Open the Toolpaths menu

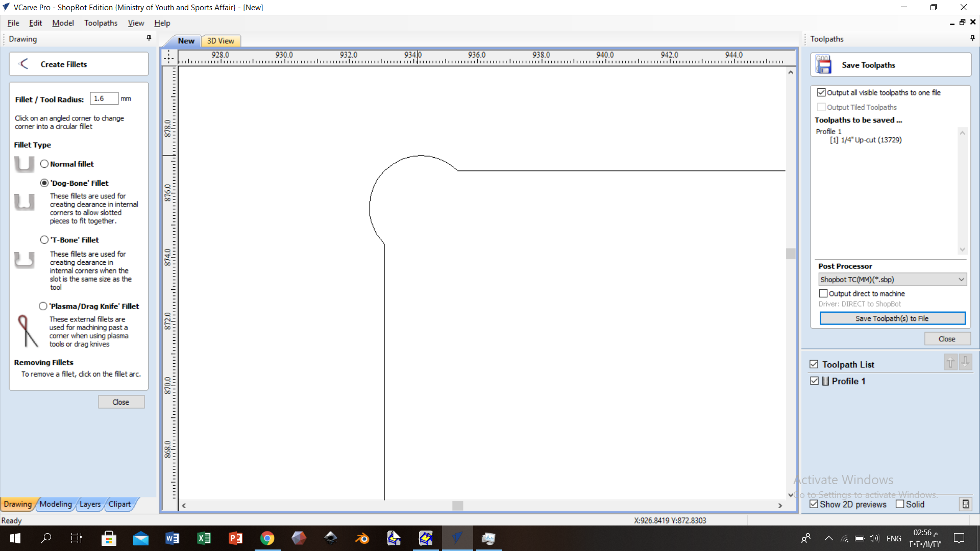pos(101,23)
